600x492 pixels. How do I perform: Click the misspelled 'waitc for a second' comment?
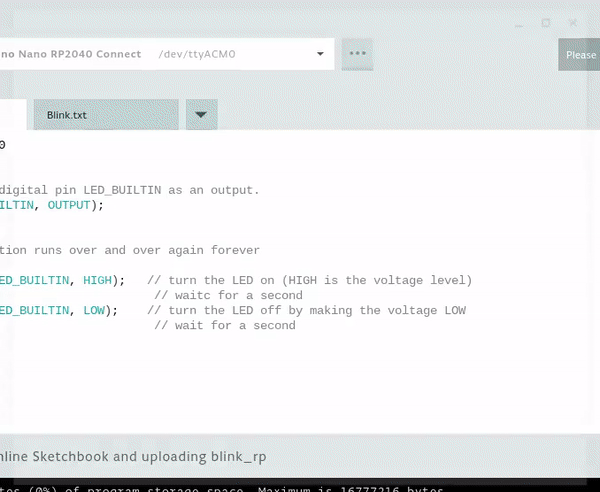point(226,295)
